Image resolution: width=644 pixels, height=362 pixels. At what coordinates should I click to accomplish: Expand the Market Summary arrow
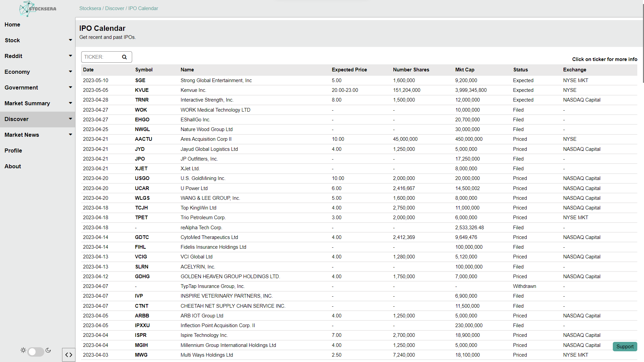pyautogui.click(x=70, y=103)
